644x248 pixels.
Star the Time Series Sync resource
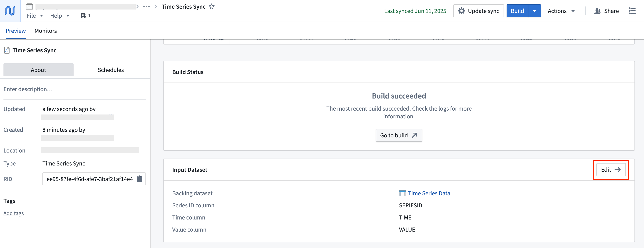click(x=212, y=6)
